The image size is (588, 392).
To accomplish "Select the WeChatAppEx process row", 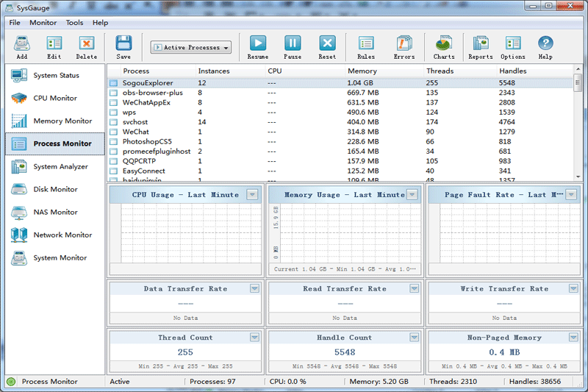I will [146, 103].
